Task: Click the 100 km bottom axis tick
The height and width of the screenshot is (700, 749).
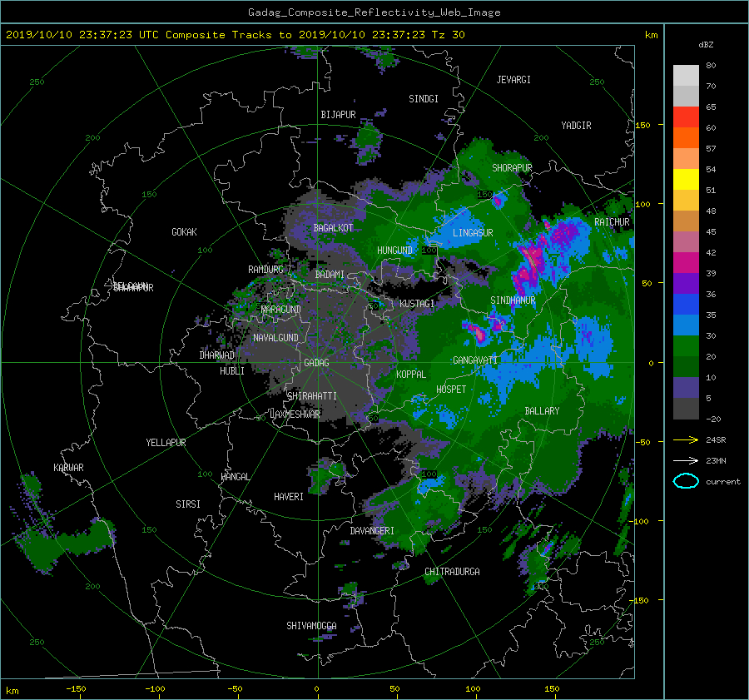Action: 473,689
